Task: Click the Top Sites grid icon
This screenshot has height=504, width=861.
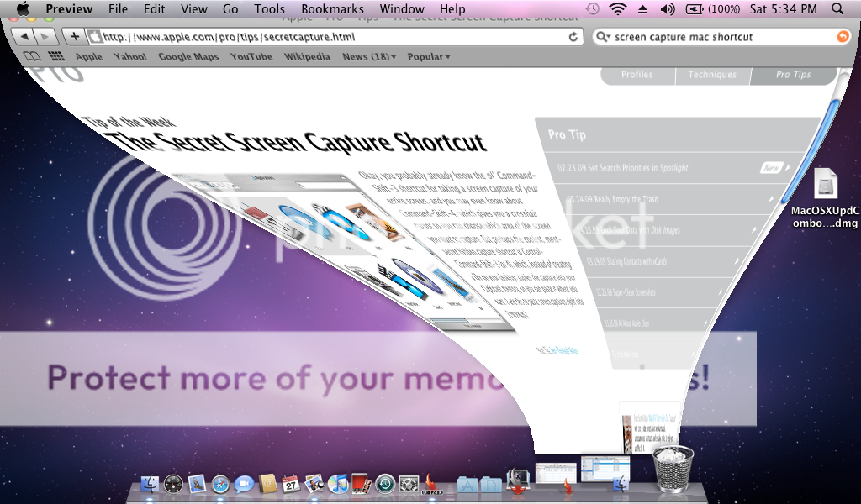Action: [x=56, y=56]
